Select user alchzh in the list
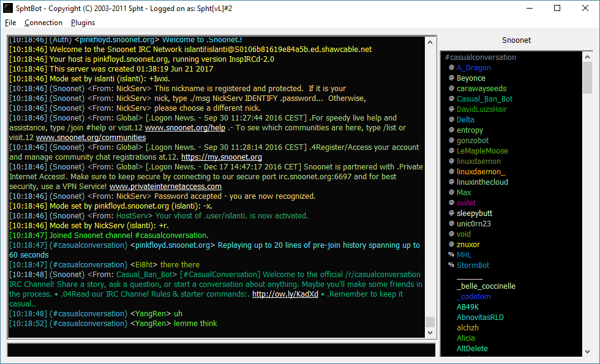The height and width of the screenshot is (364, 600). click(468, 328)
